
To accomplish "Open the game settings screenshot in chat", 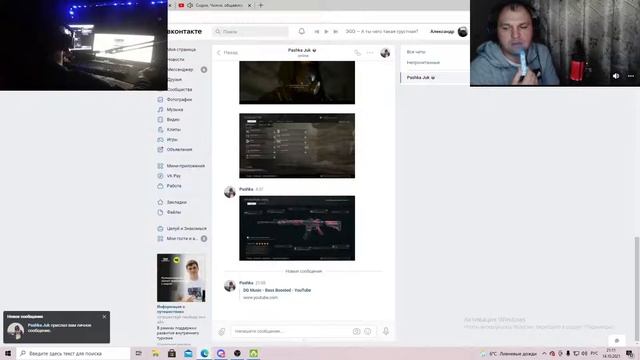I will (x=297, y=146).
